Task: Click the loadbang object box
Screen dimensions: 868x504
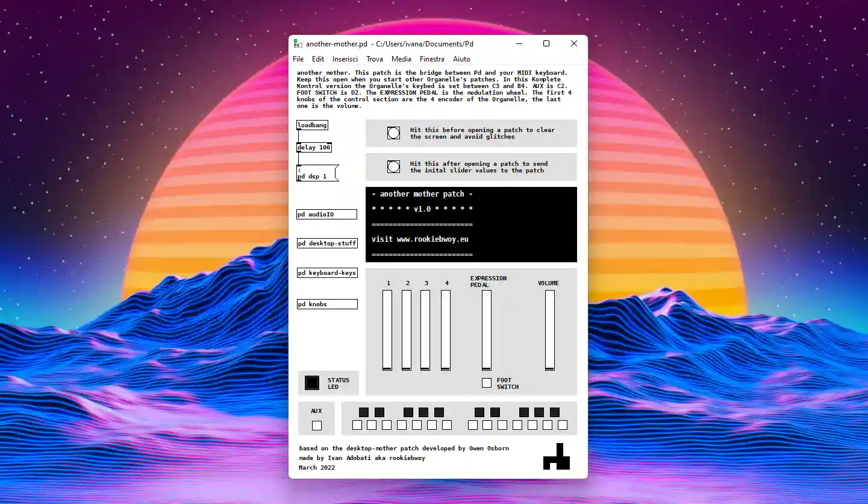Action: click(x=312, y=125)
